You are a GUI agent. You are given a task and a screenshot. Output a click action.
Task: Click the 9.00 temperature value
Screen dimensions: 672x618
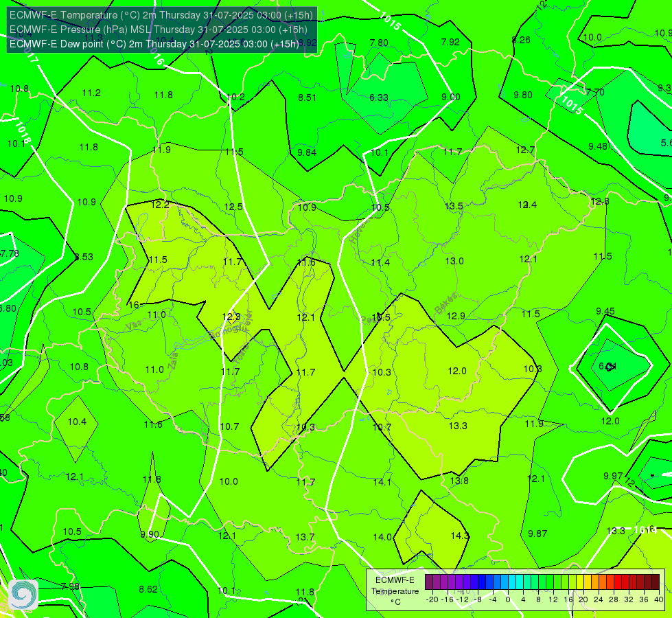451,97
